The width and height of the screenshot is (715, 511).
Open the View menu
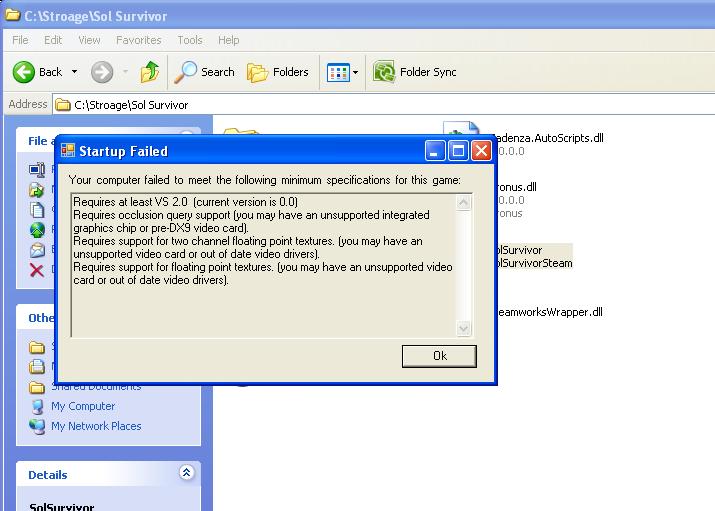pos(89,40)
